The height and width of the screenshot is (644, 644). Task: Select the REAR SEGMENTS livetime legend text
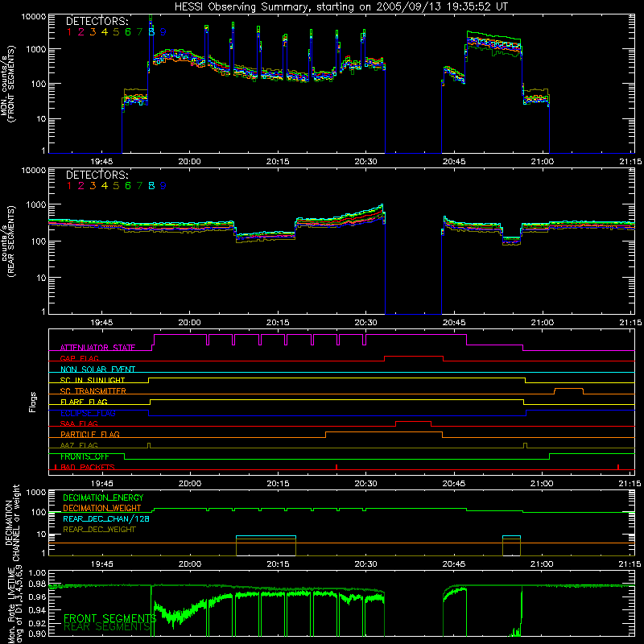click(x=108, y=627)
